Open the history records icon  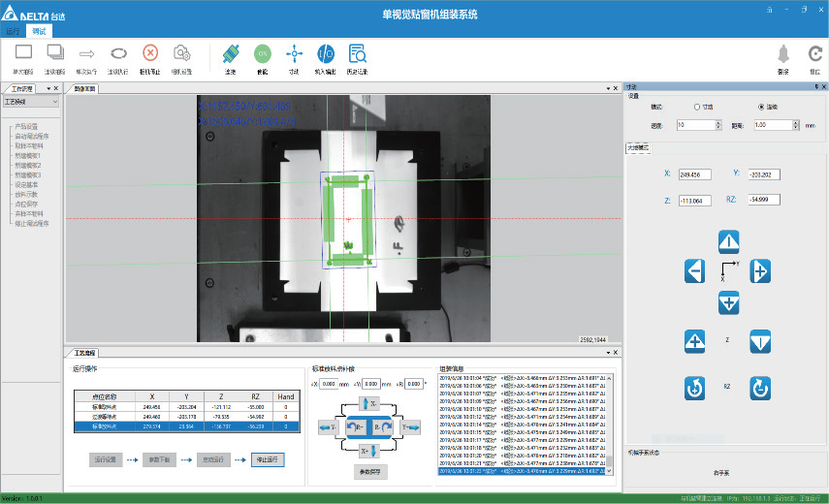click(x=358, y=53)
